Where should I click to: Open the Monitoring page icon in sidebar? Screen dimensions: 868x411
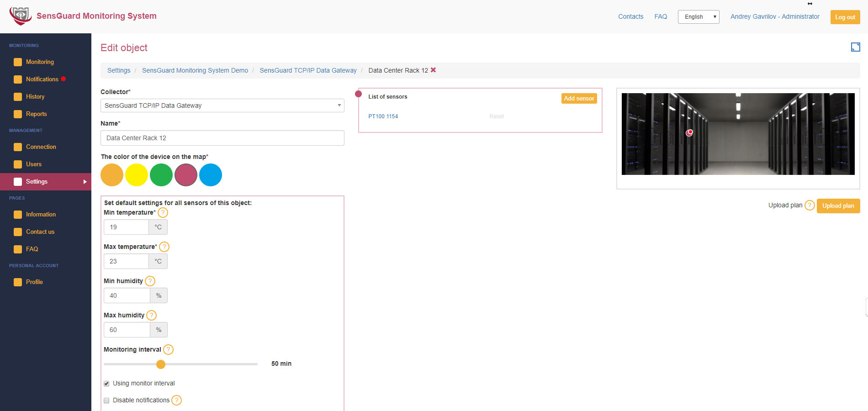pos(18,62)
